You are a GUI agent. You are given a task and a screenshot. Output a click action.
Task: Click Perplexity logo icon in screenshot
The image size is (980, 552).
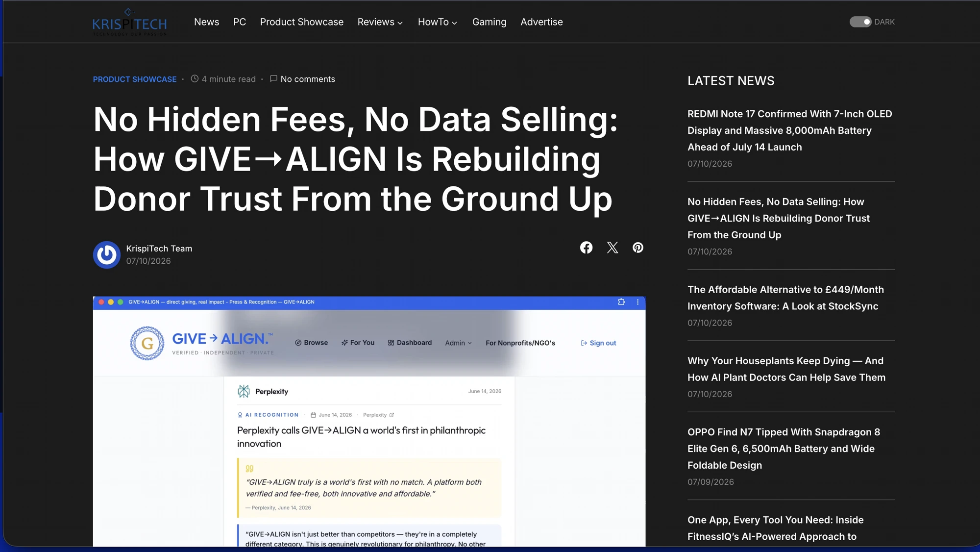pyautogui.click(x=244, y=391)
